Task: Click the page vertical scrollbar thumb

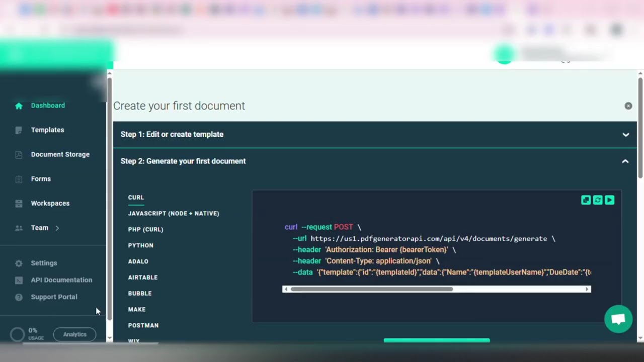Action: [640, 128]
